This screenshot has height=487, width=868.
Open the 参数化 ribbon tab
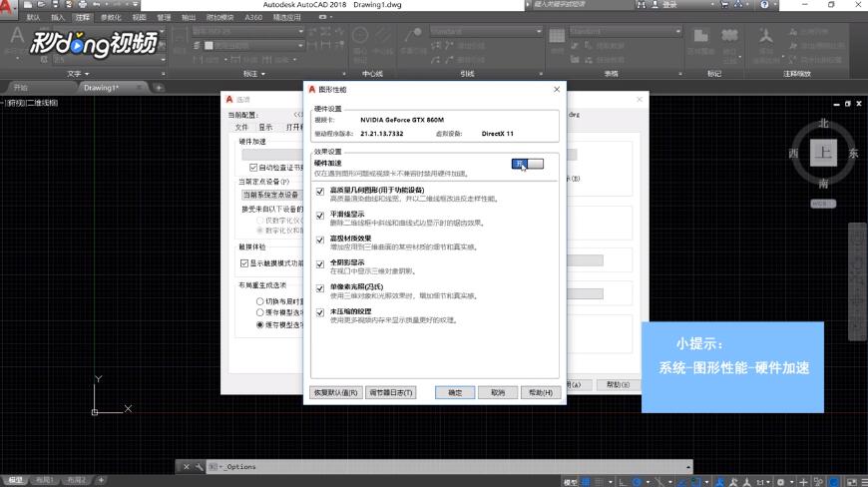tap(110, 18)
